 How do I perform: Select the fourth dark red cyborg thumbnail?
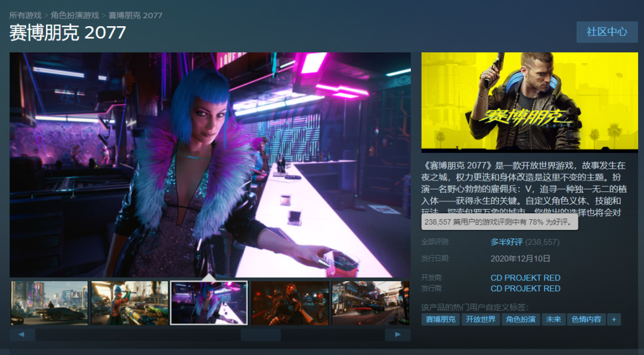click(290, 303)
